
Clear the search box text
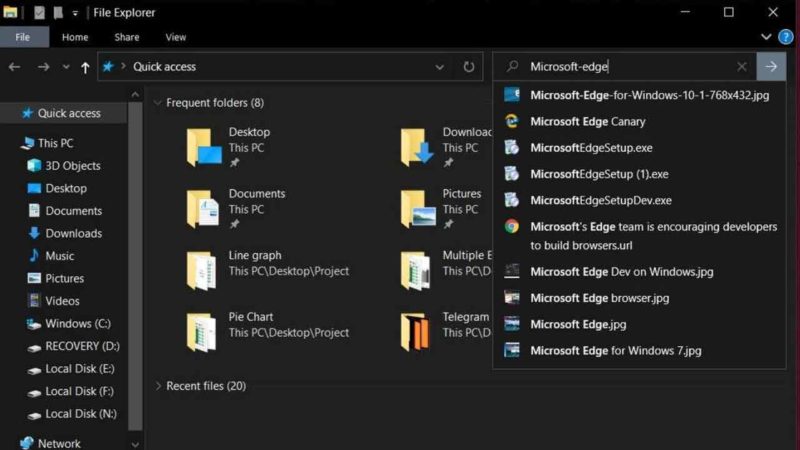(741, 67)
